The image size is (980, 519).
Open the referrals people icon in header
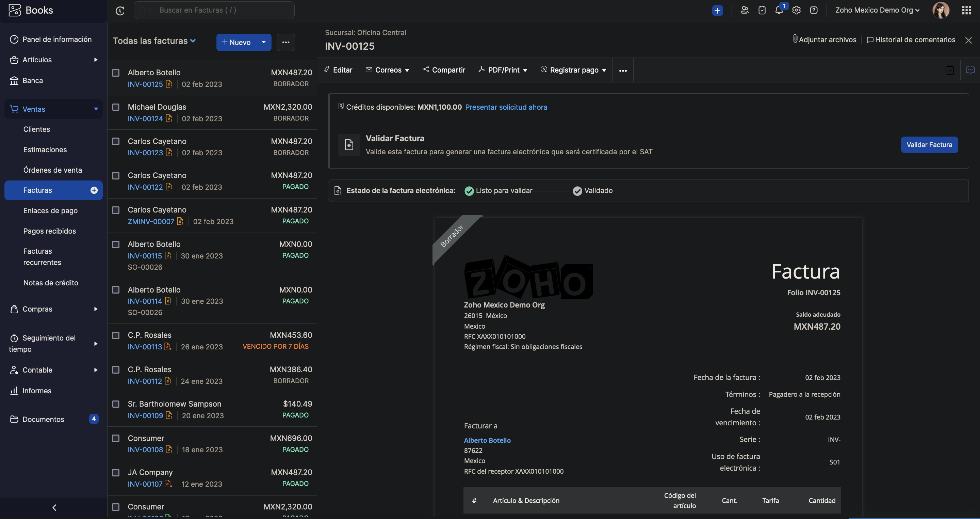point(745,10)
